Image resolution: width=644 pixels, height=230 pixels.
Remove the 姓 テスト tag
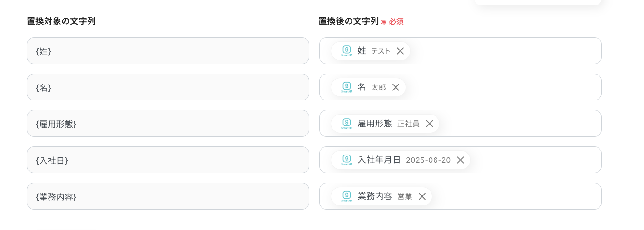[x=400, y=51]
